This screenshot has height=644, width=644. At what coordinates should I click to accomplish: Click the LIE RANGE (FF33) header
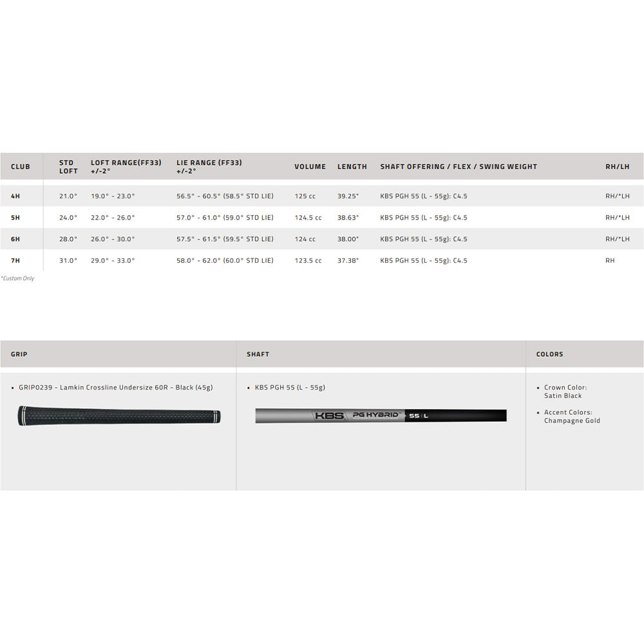[x=209, y=167]
